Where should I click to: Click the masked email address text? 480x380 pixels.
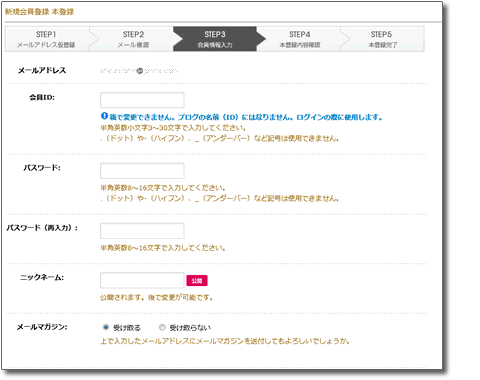pyautogui.click(x=139, y=71)
